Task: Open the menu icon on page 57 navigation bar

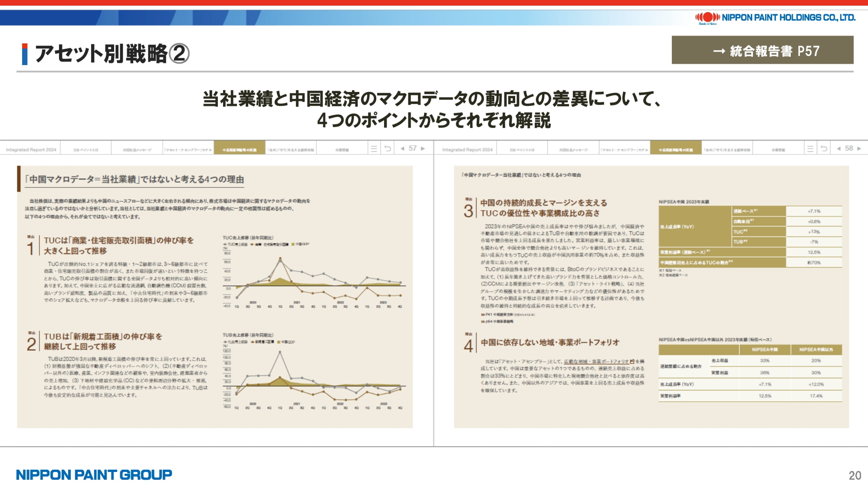Action: [x=374, y=149]
